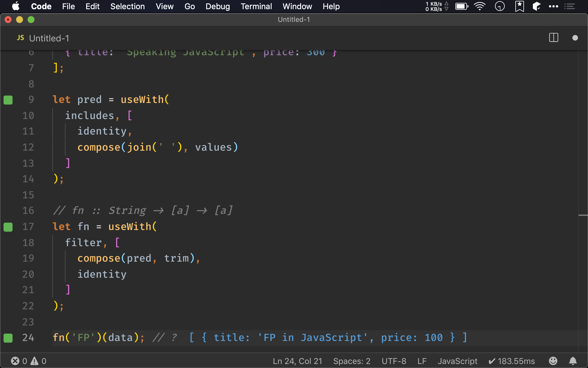Open the Debug menu

[x=218, y=6]
